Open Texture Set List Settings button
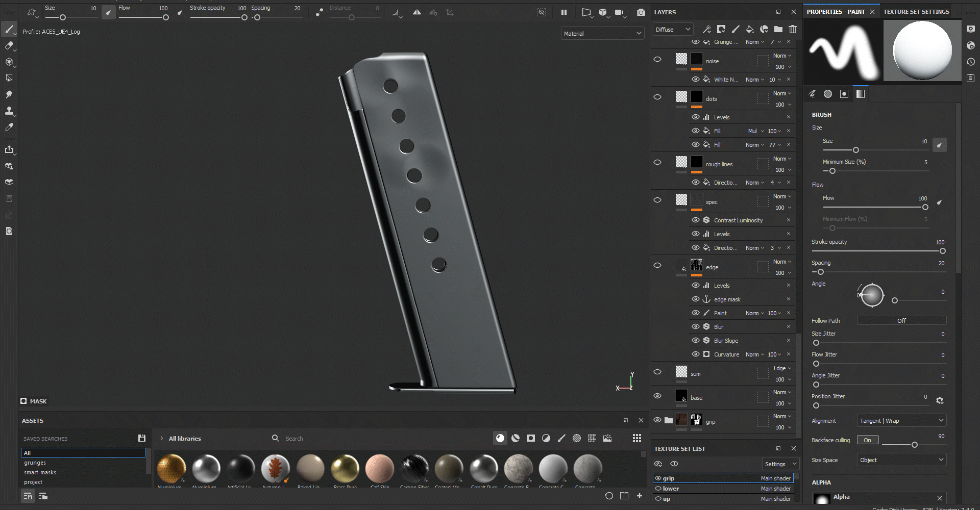The image size is (980, 510). (x=780, y=464)
